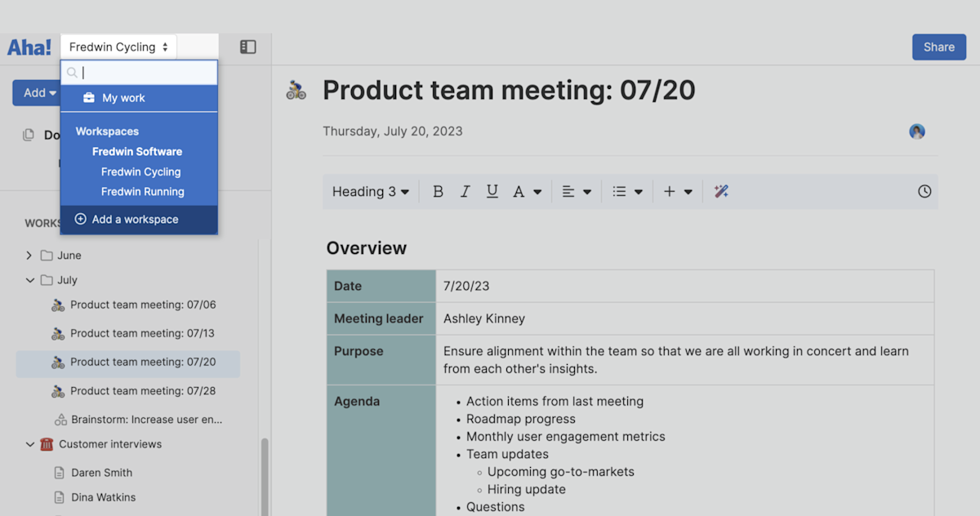
Task: Collapse the July folder
Action: point(29,279)
